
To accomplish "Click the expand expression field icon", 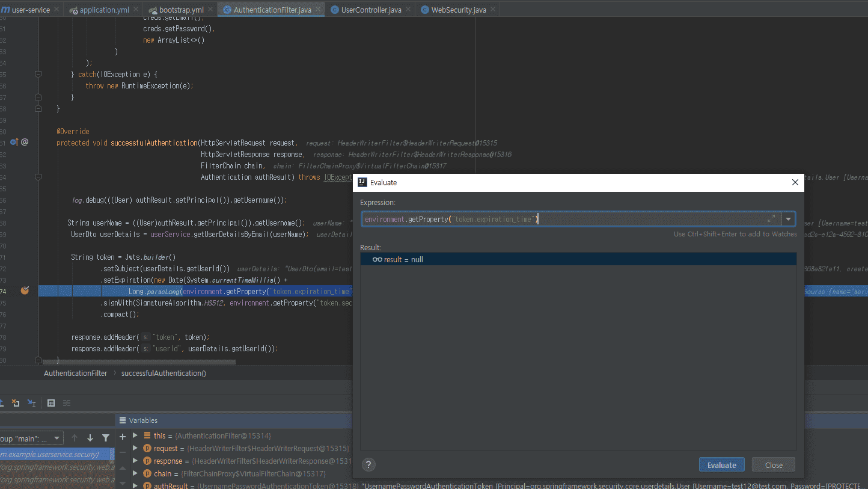I will click(771, 219).
